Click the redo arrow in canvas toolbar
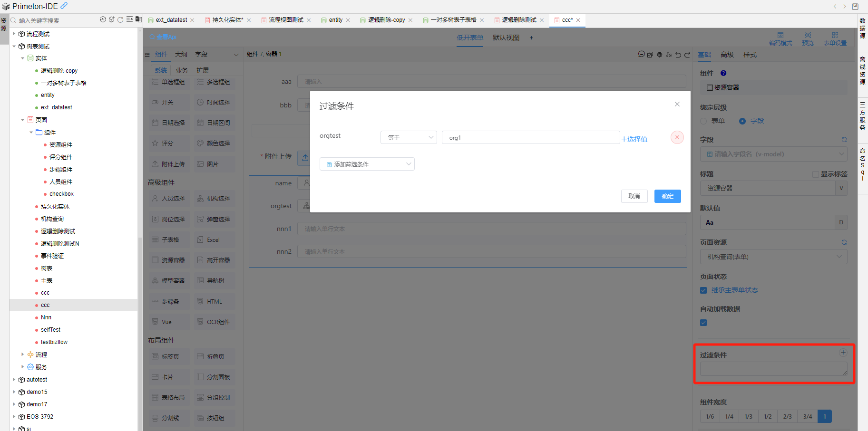 pos(687,55)
